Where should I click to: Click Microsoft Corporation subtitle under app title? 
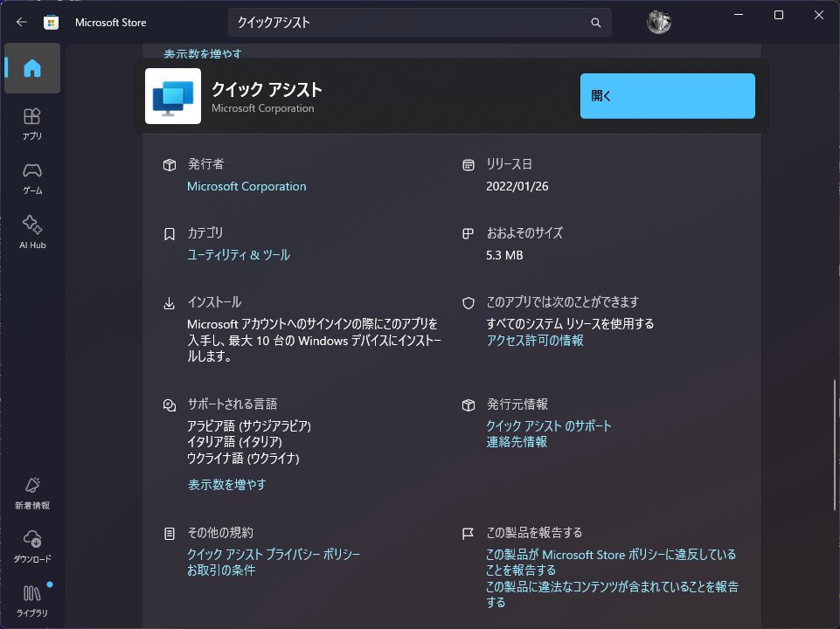262,108
